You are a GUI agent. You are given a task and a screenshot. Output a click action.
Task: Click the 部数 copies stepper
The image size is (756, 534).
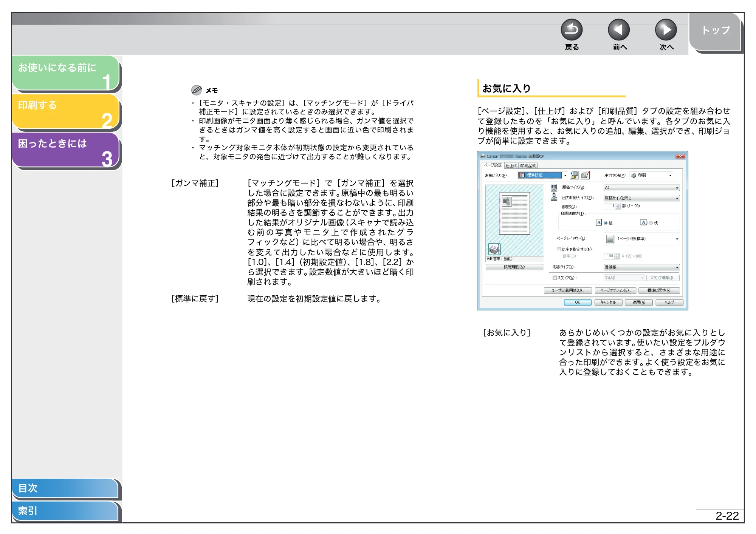tap(618, 206)
